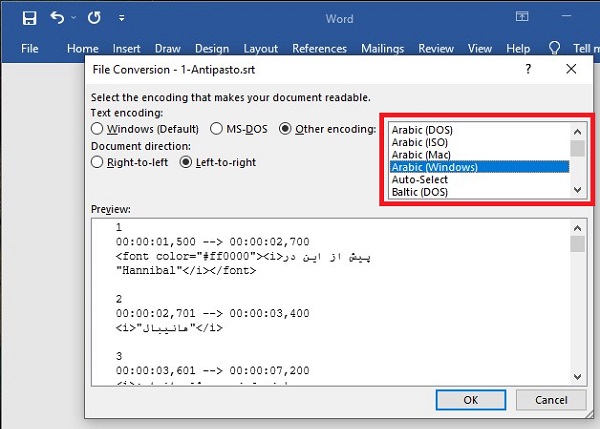Click Preview pane scroll up arrow
The width and height of the screenshot is (600, 429).
(x=577, y=228)
